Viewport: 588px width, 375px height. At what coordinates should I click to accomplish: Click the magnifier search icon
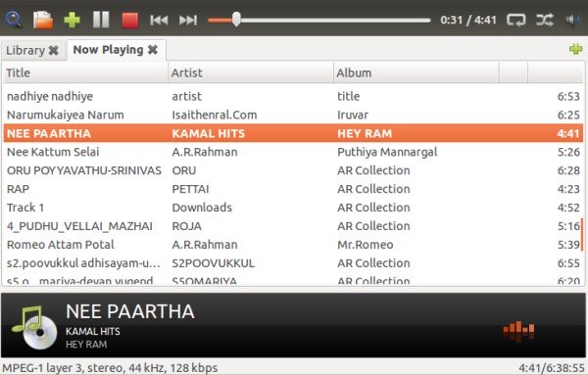(x=14, y=20)
